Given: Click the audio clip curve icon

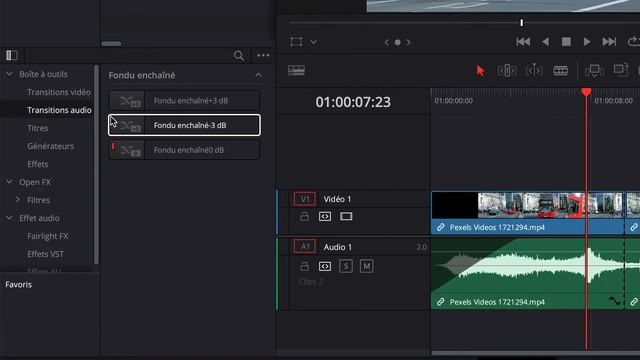Looking at the screenshot, I should pos(614,301).
